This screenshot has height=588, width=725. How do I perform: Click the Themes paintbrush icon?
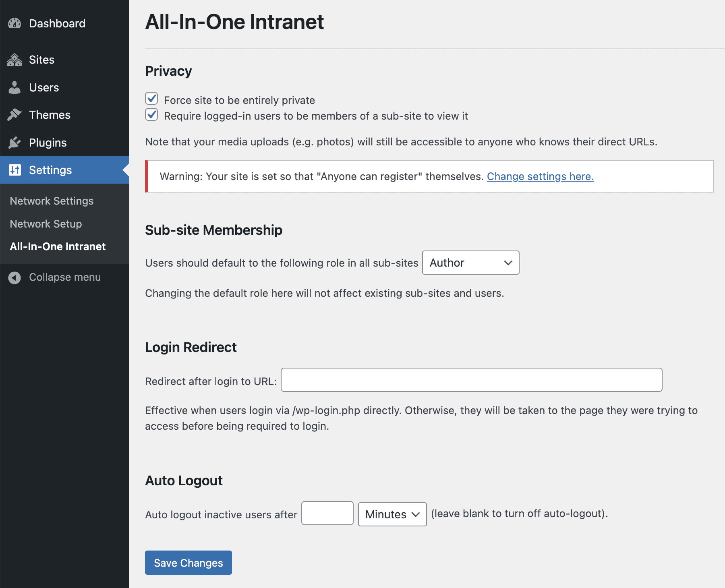[x=14, y=115]
